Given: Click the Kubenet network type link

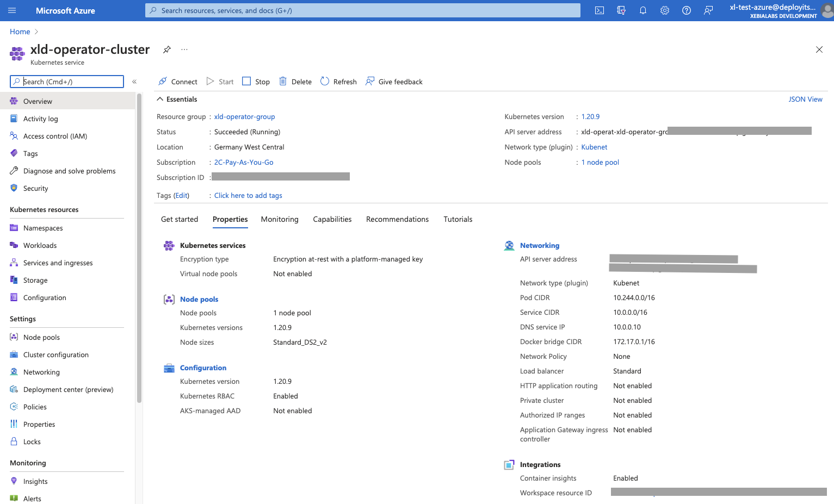Looking at the screenshot, I should coord(594,147).
